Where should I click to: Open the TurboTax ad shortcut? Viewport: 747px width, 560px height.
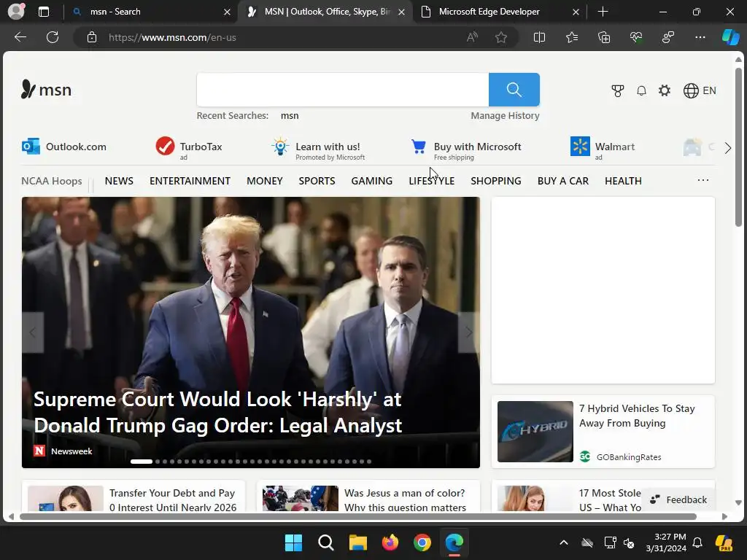[x=189, y=147]
